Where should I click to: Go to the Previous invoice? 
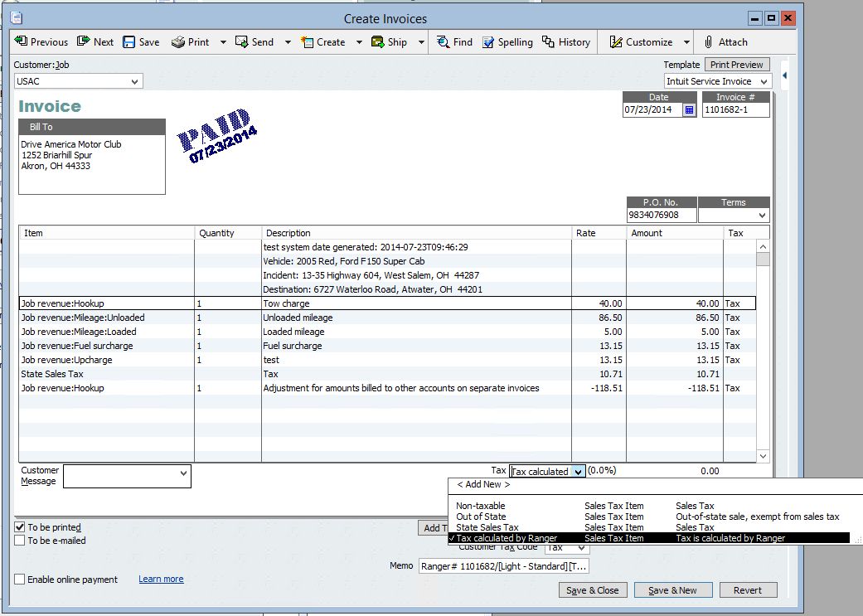(41, 42)
